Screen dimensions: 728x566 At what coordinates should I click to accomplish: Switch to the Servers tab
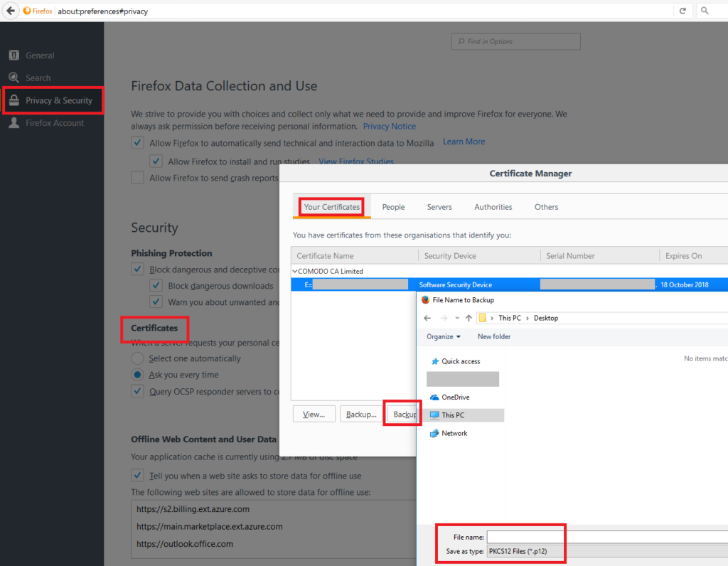[439, 207]
